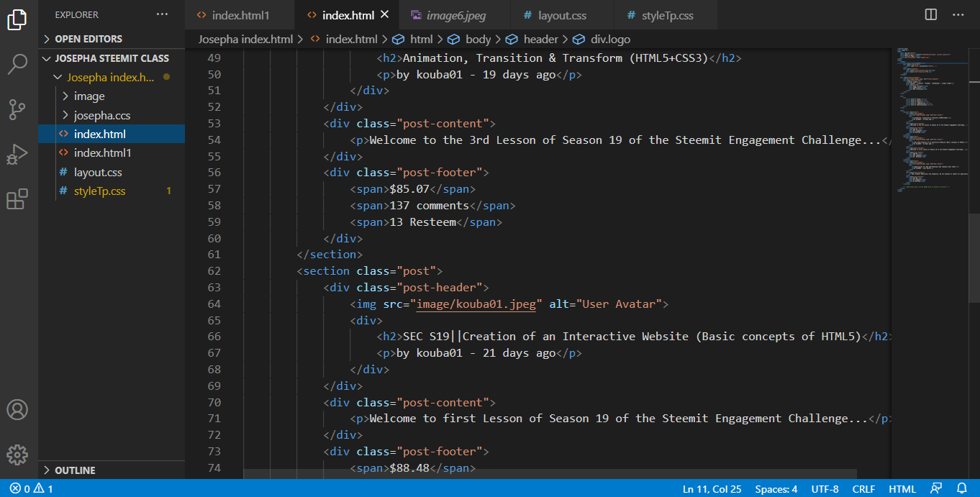The width and height of the screenshot is (980, 497).
Task: Change end of line sequence CRLF
Action: coord(863,489)
